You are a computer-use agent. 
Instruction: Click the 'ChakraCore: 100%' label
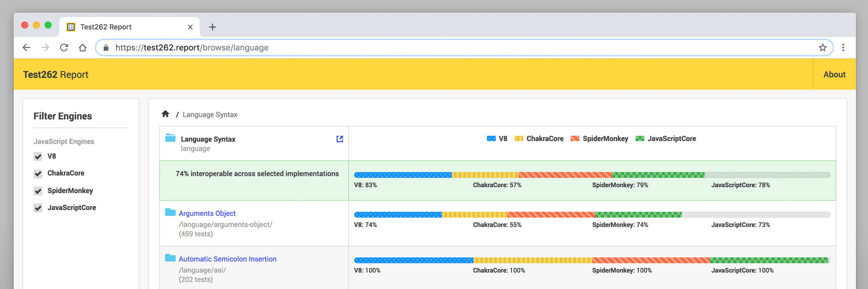pos(499,270)
